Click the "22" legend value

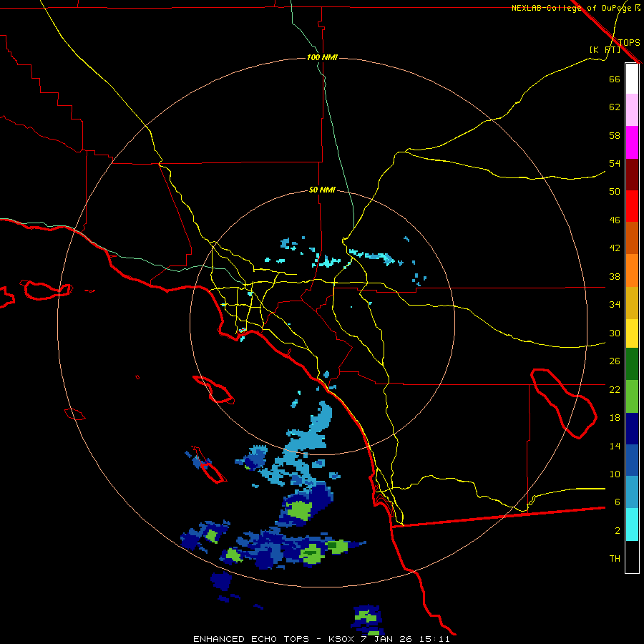(x=615, y=390)
